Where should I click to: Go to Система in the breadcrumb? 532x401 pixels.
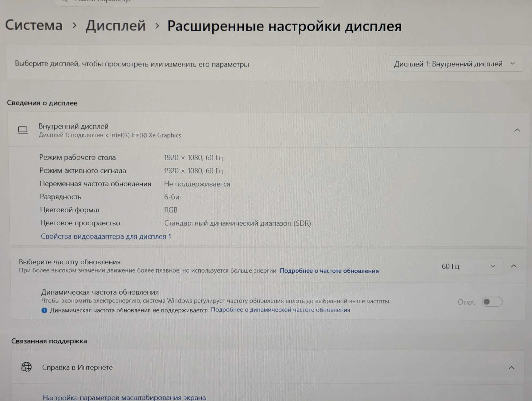[x=34, y=25]
